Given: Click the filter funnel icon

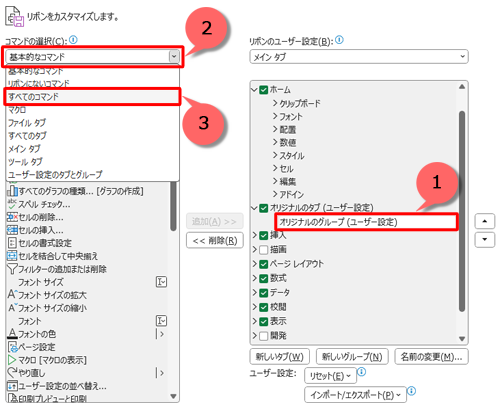Looking at the screenshot, I should pyautogui.click(x=12, y=269).
